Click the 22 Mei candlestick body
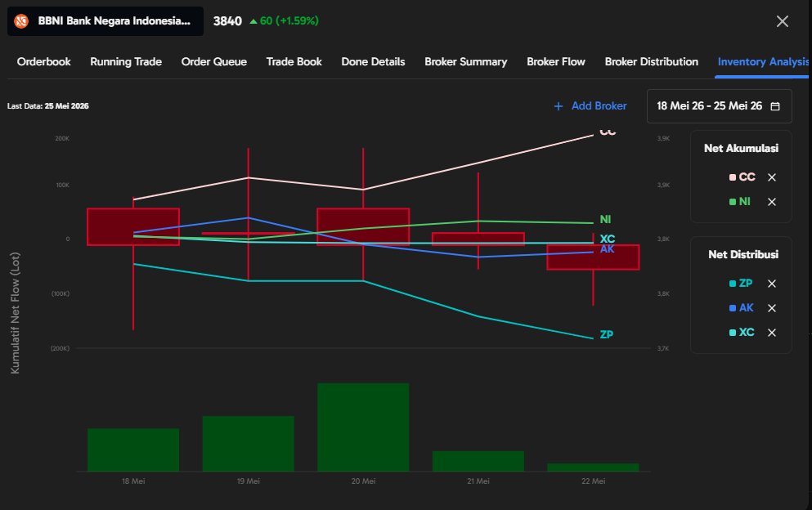812x510 pixels. (593, 257)
